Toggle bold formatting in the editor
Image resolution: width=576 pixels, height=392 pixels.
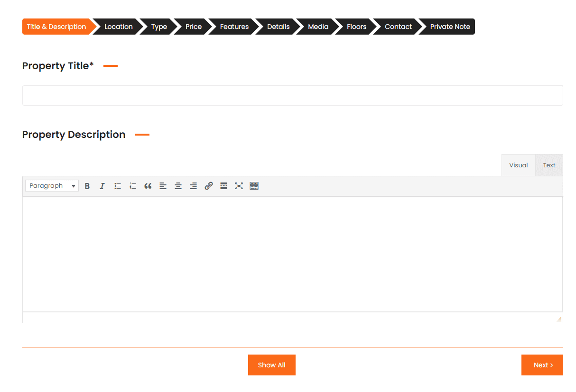tap(87, 185)
